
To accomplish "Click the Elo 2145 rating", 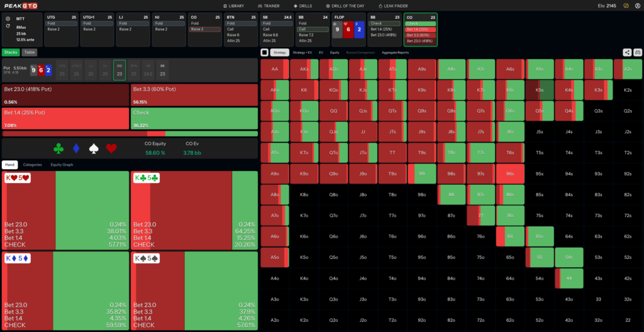I will [x=608, y=6].
